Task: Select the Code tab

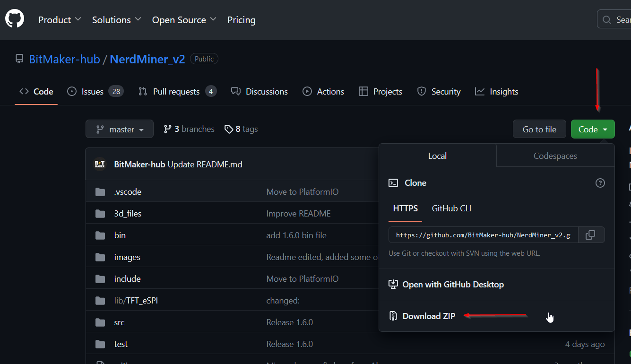Action: tap(36, 92)
